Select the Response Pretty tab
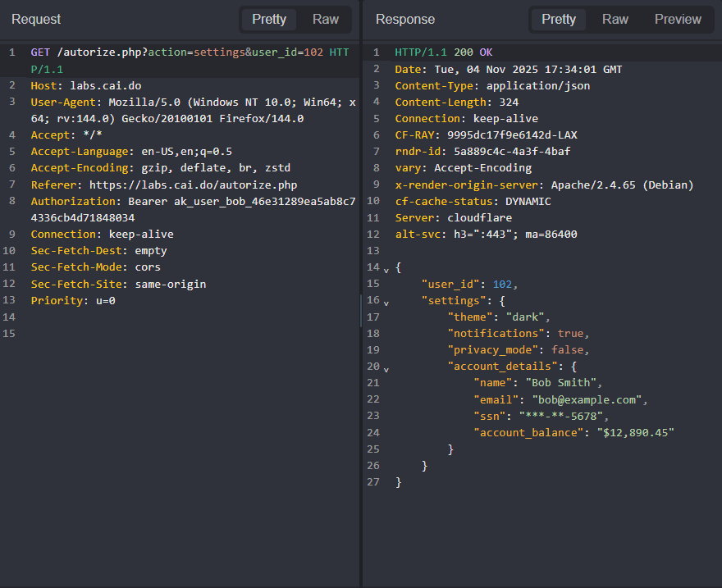The image size is (722, 588). [559, 19]
